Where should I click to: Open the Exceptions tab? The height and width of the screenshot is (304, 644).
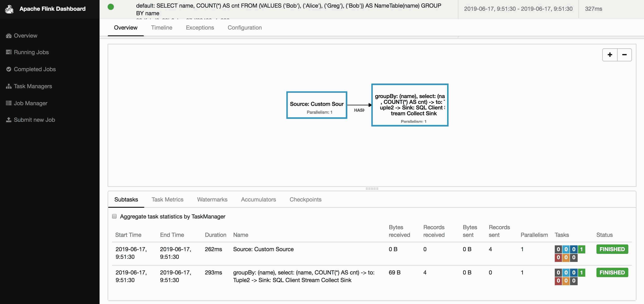coord(200,28)
